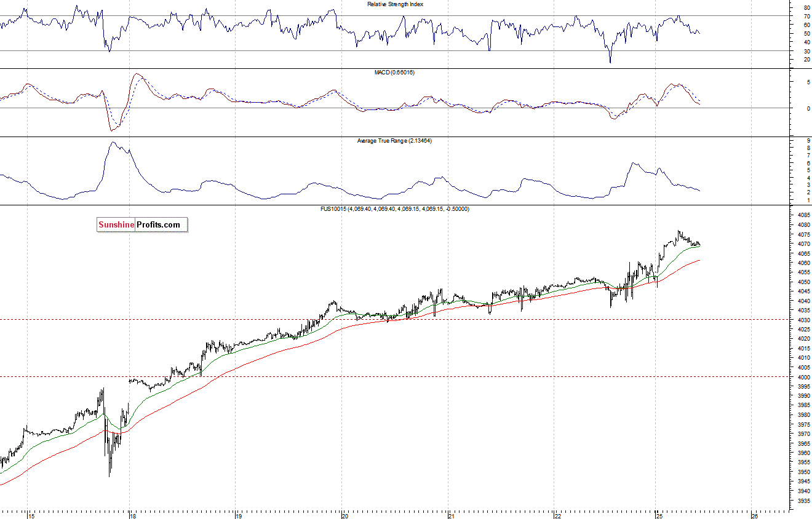Click MACD axis value 5
The image size is (812, 519).
[808, 82]
